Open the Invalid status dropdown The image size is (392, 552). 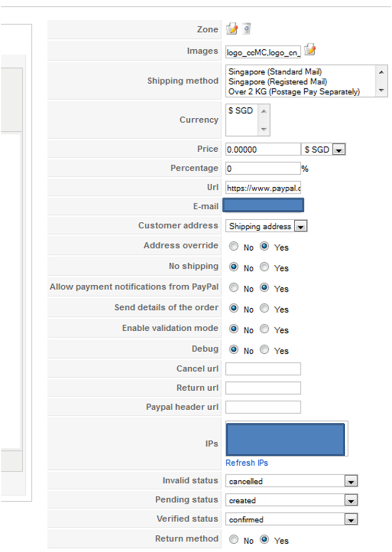[292, 481]
